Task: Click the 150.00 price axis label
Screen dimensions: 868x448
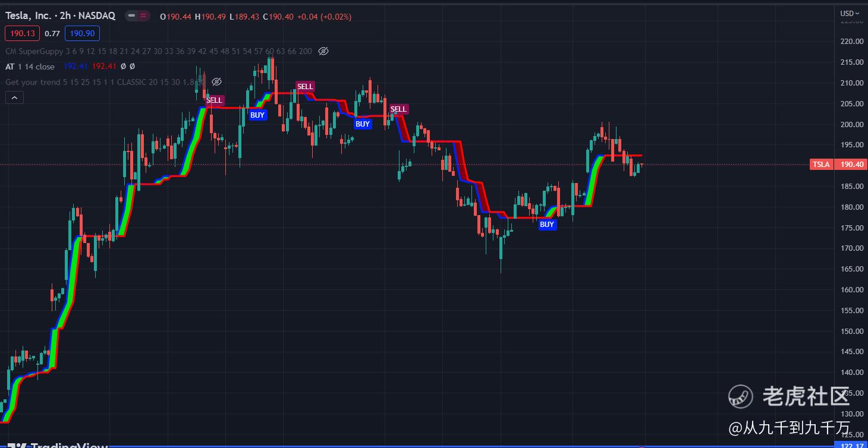Action: point(851,331)
